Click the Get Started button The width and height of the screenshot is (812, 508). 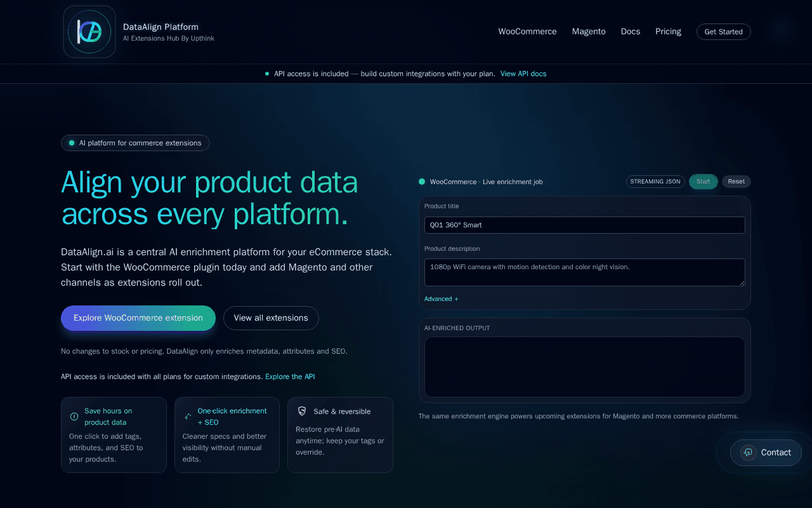click(723, 32)
